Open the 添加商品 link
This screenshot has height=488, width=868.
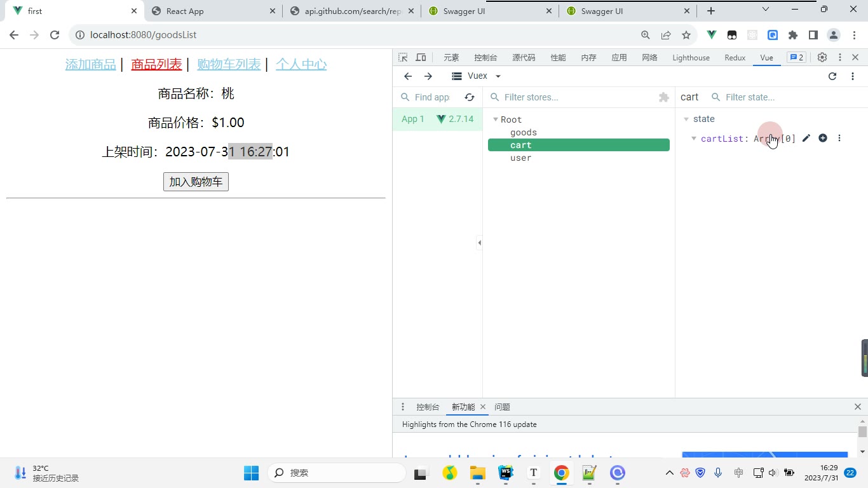pos(91,64)
